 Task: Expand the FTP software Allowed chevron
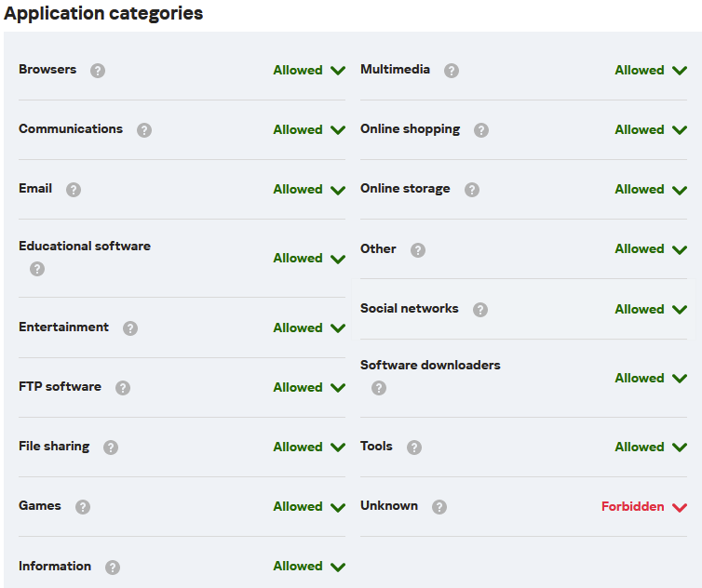click(338, 388)
